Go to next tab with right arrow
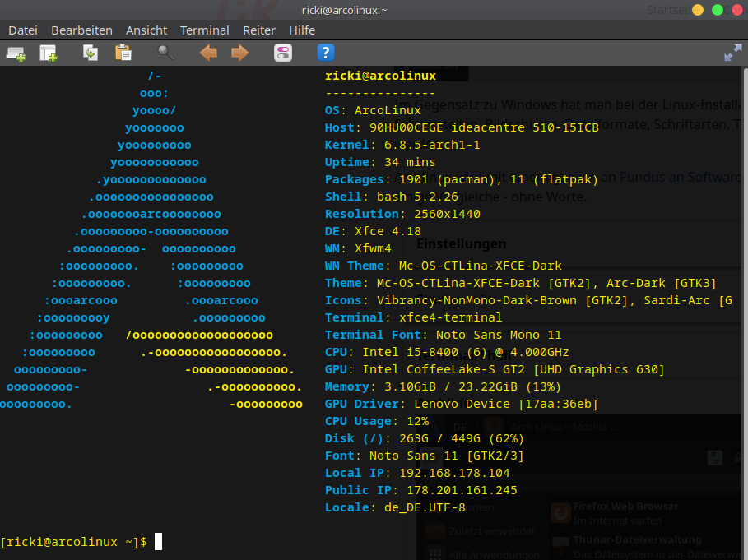 [x=239, y=53]
